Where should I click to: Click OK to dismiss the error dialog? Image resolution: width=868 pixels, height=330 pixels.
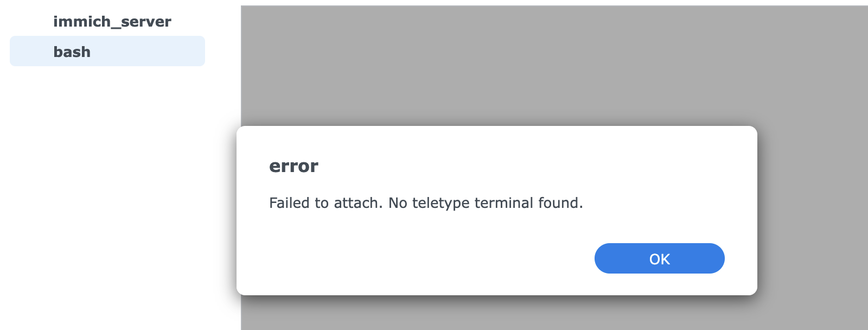coord(659,258)
